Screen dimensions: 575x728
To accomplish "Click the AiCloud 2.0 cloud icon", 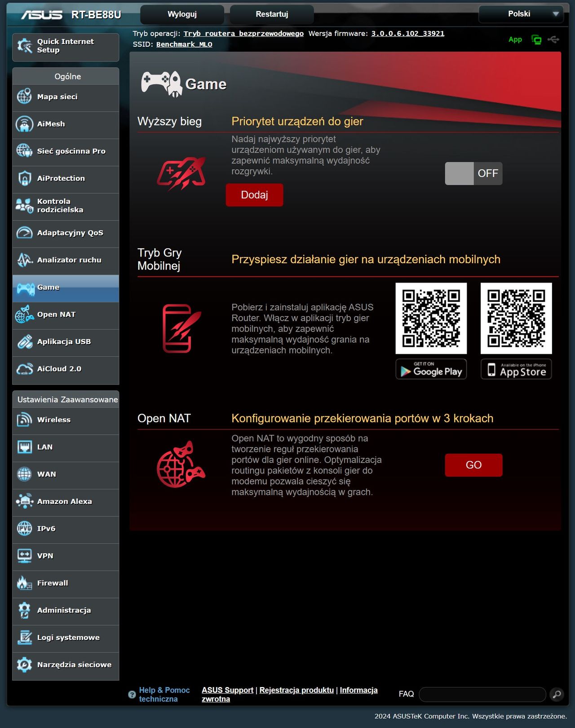I will 24,369.
